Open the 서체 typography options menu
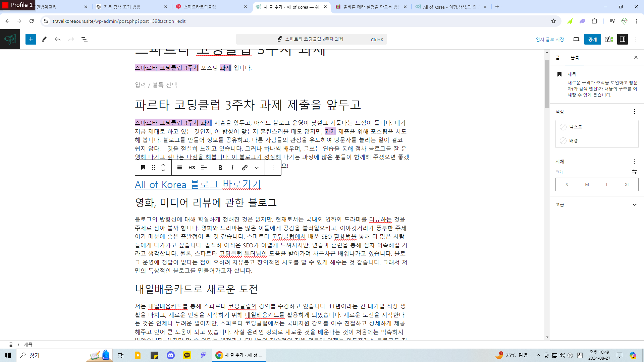 (634, 161)
